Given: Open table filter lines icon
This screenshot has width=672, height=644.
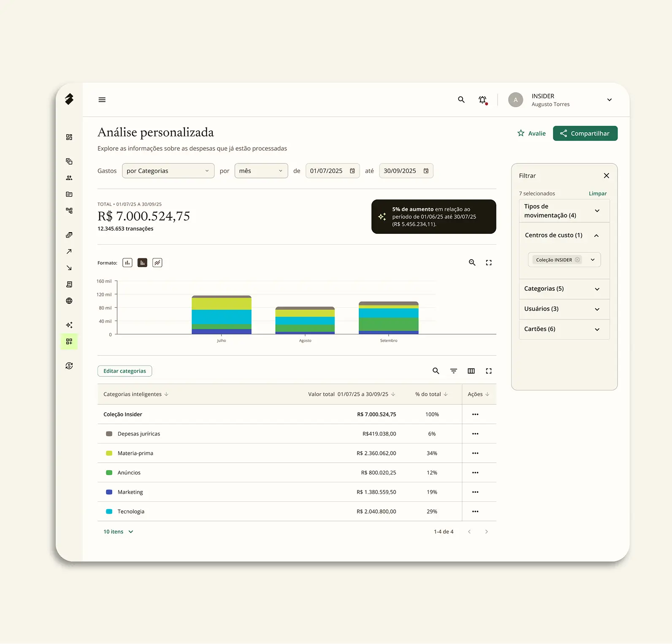Looking at the screenshot, I should [x=454, y=371].
